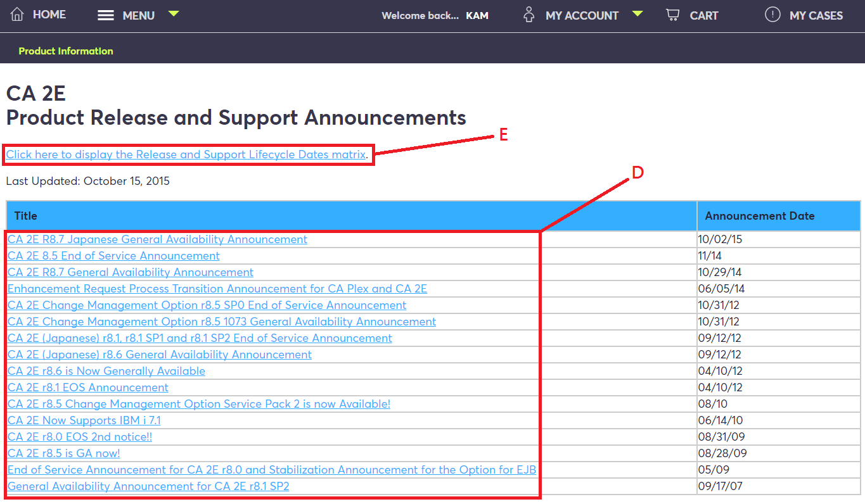Image resolution: width=865 pixels, height=504 pixels.
Task: Click the 09/17/07 date cell
Action: point(779,486)
